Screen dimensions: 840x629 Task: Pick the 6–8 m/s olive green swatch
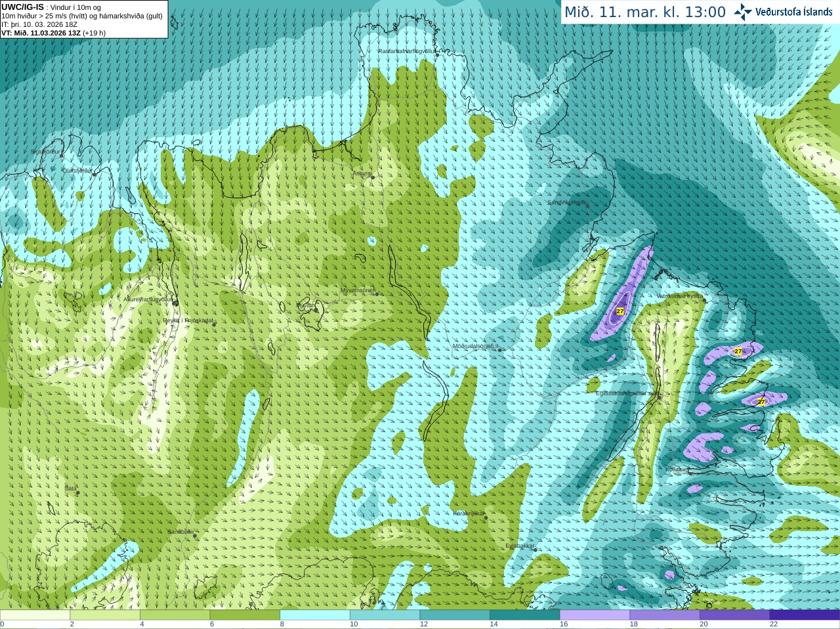click(x=245, y=615)
